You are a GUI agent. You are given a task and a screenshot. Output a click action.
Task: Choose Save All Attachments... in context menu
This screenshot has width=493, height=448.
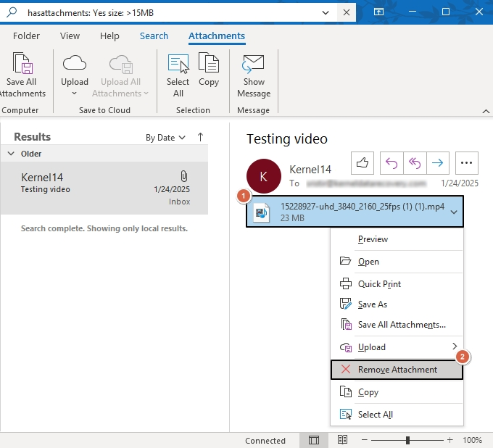[x=397, y=325]
